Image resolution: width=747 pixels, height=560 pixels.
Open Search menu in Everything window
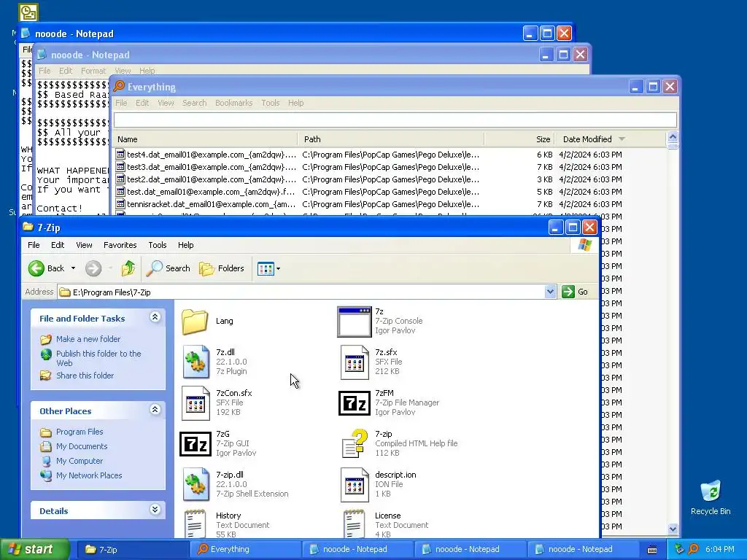[x=194, y=103]
